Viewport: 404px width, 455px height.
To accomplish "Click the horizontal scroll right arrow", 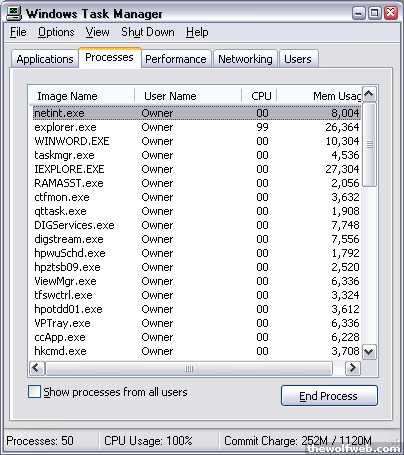I will 352,368.
